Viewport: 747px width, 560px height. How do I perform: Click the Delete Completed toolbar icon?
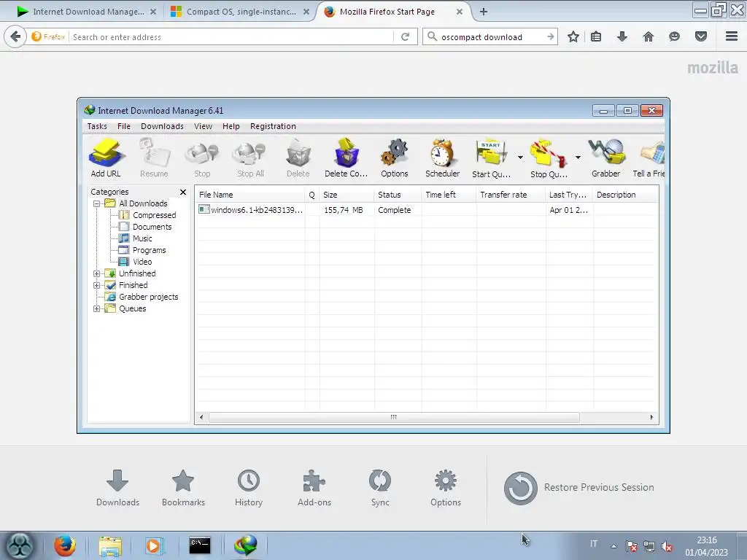click(346, 158)
